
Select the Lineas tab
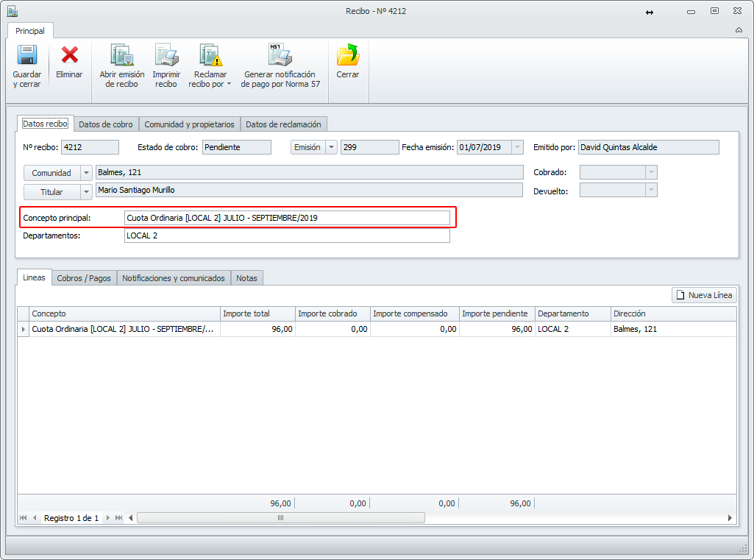[34, 277]
